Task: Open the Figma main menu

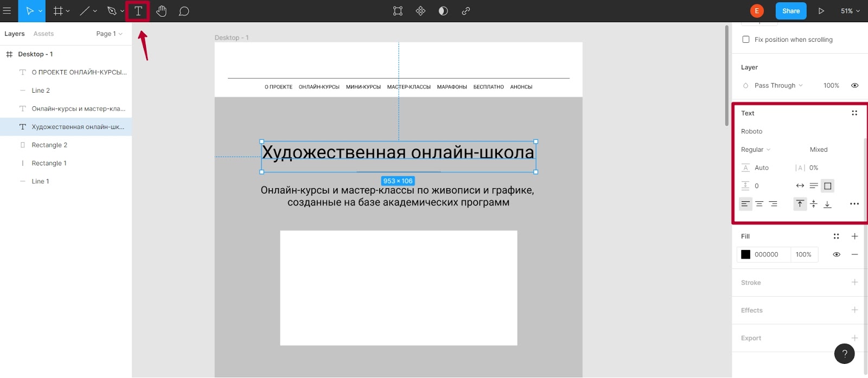Action: [7, 11]
